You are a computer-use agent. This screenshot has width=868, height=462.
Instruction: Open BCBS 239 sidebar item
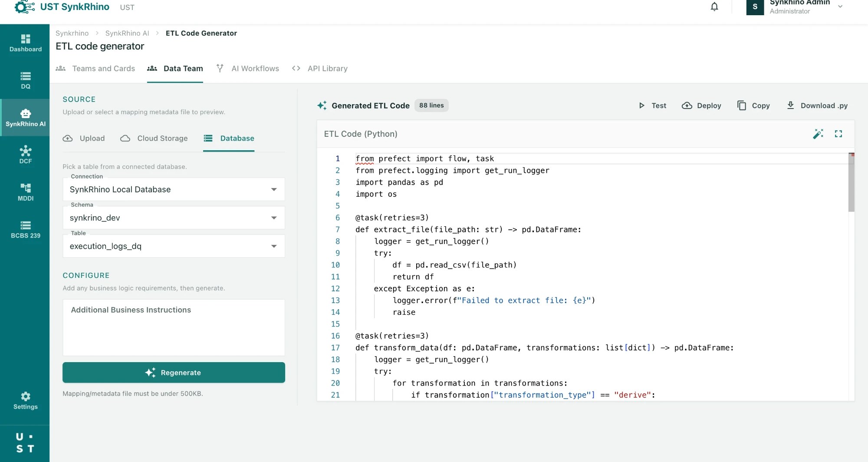coord(25,229)
